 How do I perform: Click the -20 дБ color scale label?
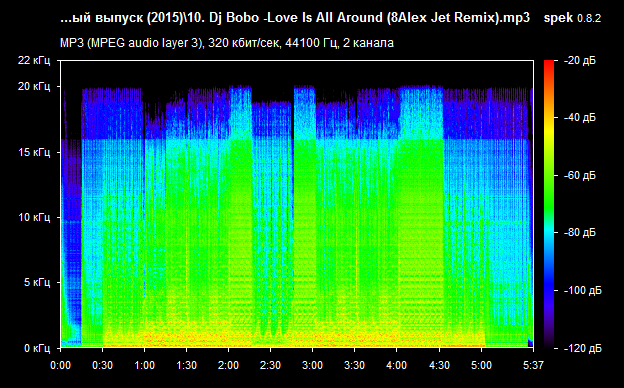click(580, 61)
